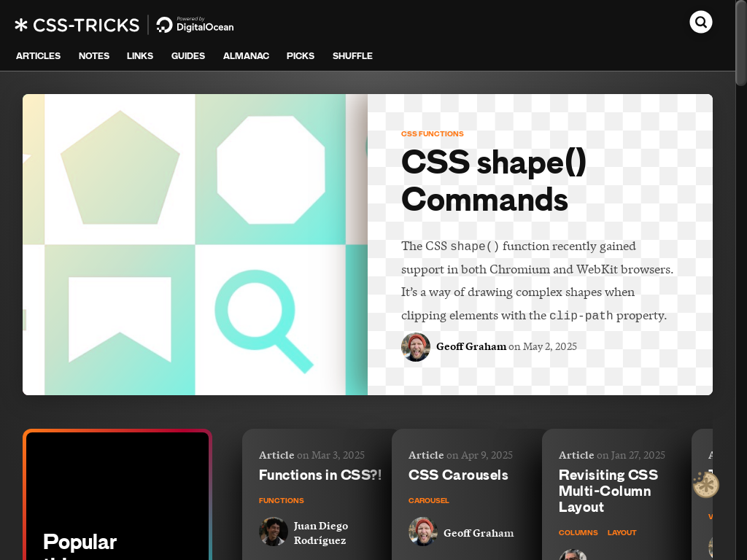
Task: Click Geoff Graham's avatar in the featured post
Action: 415,347
